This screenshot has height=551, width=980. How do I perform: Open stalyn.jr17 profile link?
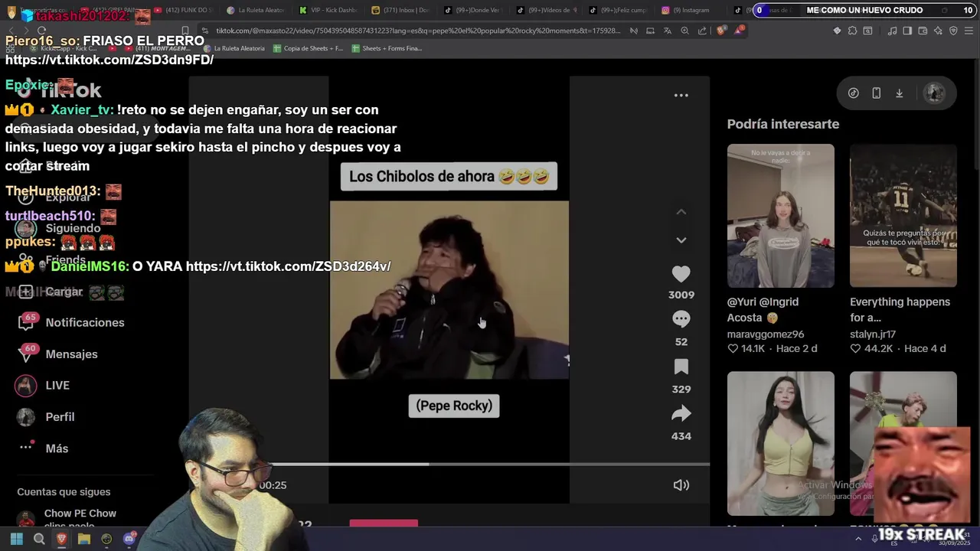tap(873, 334)
